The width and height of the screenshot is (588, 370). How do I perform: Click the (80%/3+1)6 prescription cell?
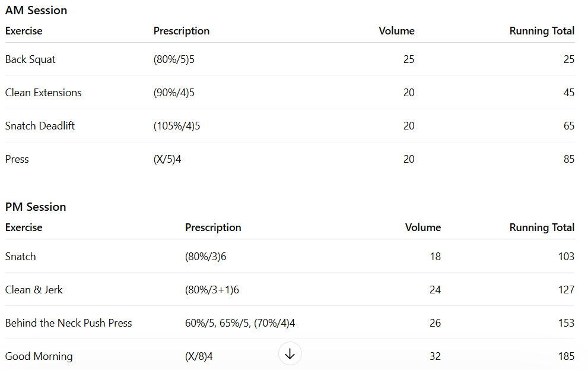(x=212, y=290)
